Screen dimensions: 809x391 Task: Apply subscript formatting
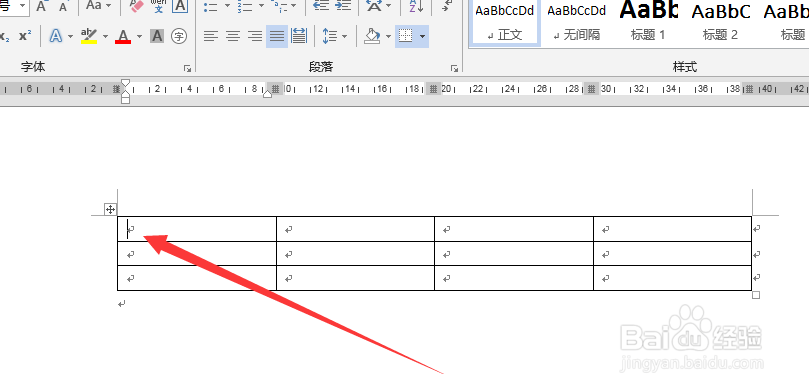click(x=5, y=36)
